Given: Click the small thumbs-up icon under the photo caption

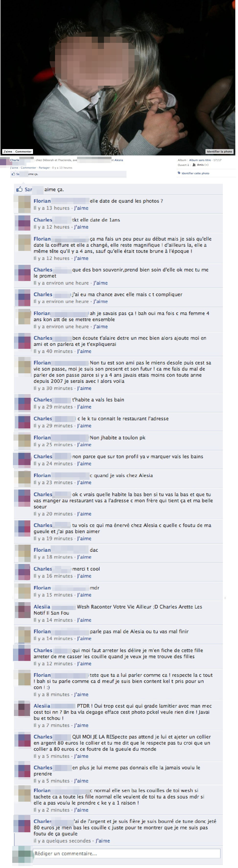Looking at the screenshot, I should click(13, 174).
